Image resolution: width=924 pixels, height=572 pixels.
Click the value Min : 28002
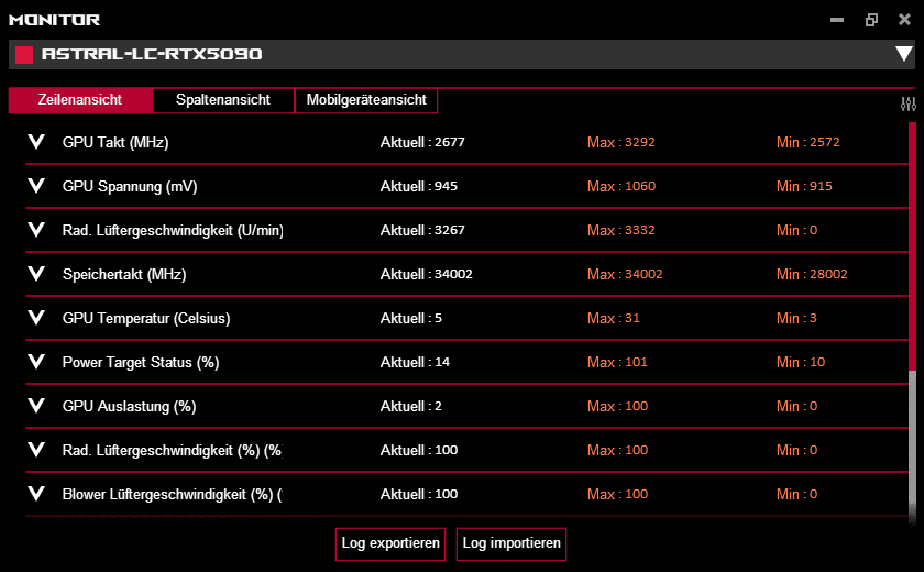(812, 274)
